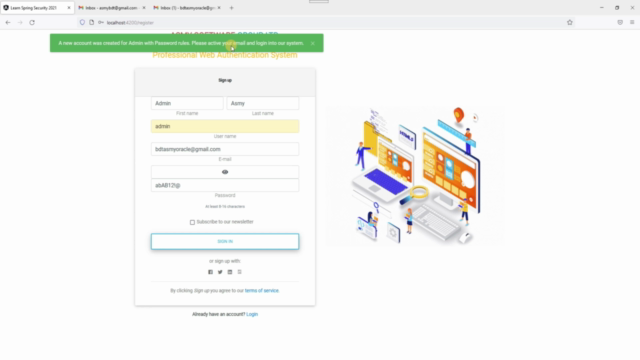Toggle password visibility eye icon

tap(225, 172)
